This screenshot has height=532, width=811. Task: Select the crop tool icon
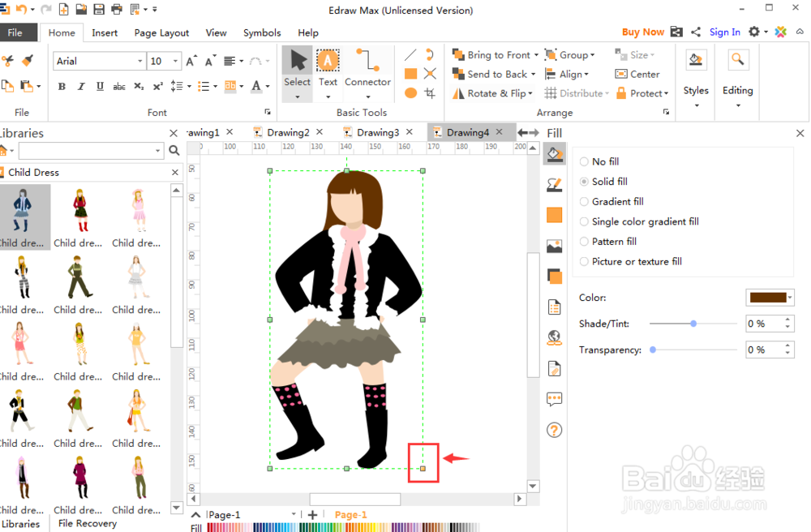tap(430, 93)
